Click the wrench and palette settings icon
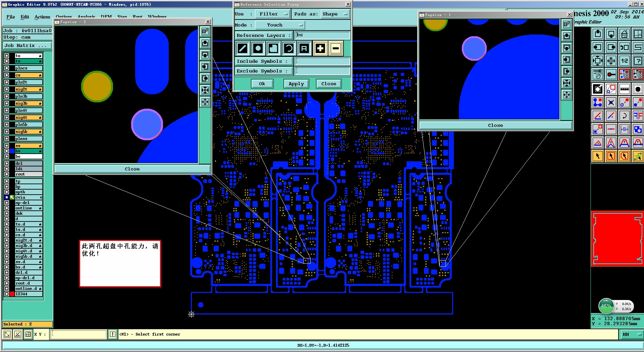Screen dimensions: 644x352 (598, 74)
